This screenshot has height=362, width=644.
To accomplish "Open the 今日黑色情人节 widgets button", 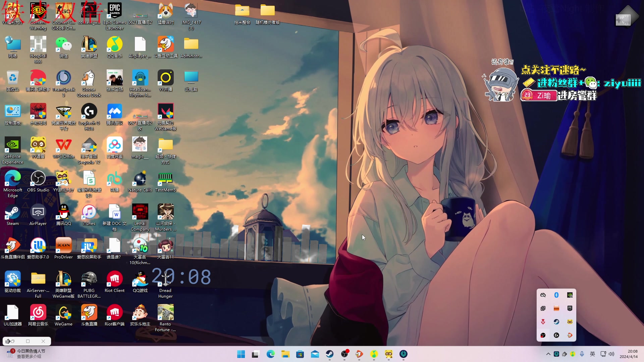I will tap(26, 354).
